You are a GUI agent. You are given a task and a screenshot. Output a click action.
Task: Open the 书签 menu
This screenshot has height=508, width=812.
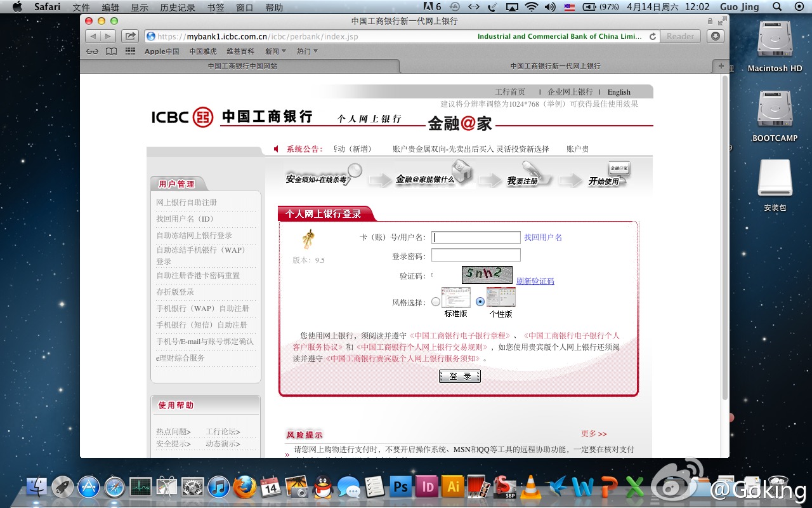(216, 7)
